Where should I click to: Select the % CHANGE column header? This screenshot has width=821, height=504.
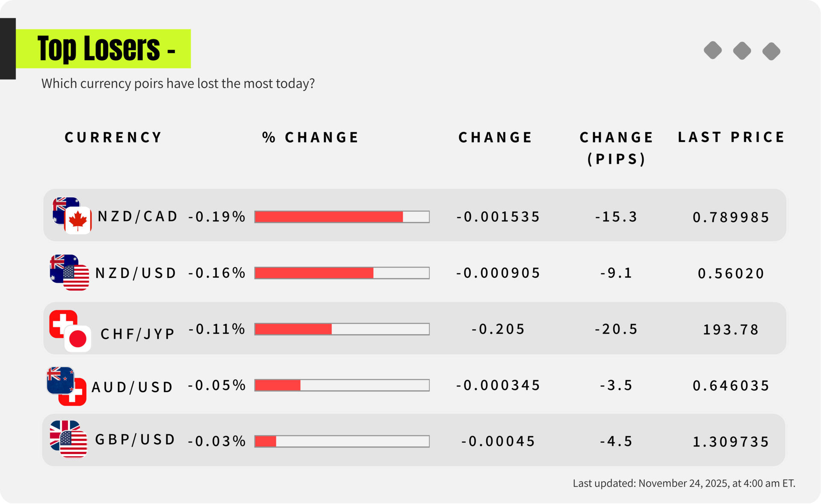310,137
